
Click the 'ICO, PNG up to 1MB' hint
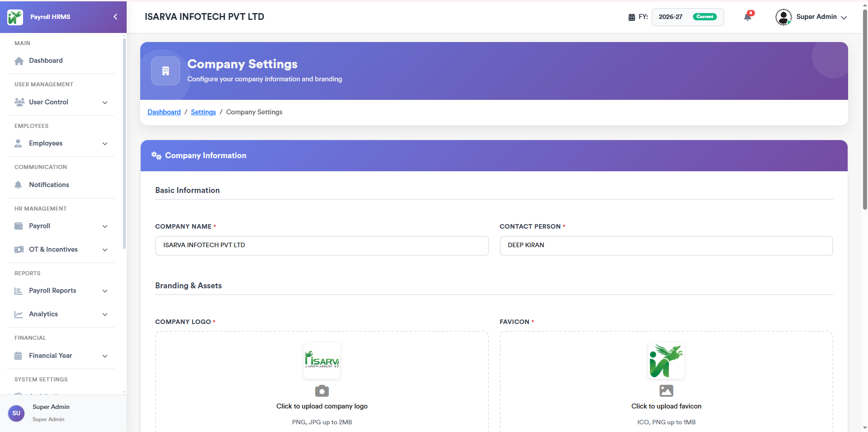click(666, 422)
